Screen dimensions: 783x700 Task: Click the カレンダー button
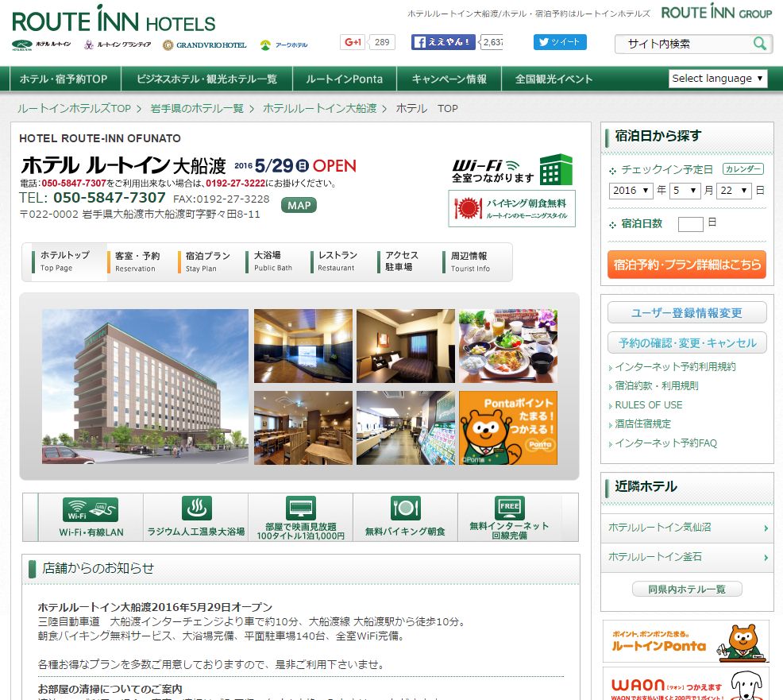click(743, 169)
